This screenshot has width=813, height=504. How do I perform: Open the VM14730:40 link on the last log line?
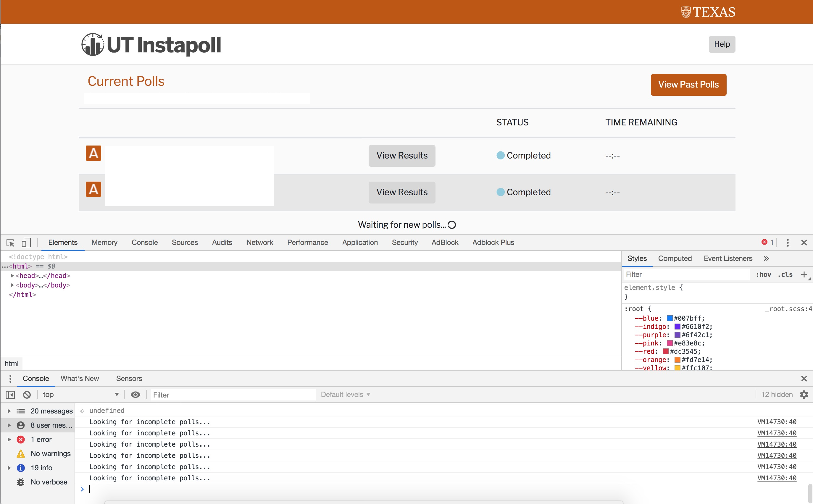(x=777, y=478)
